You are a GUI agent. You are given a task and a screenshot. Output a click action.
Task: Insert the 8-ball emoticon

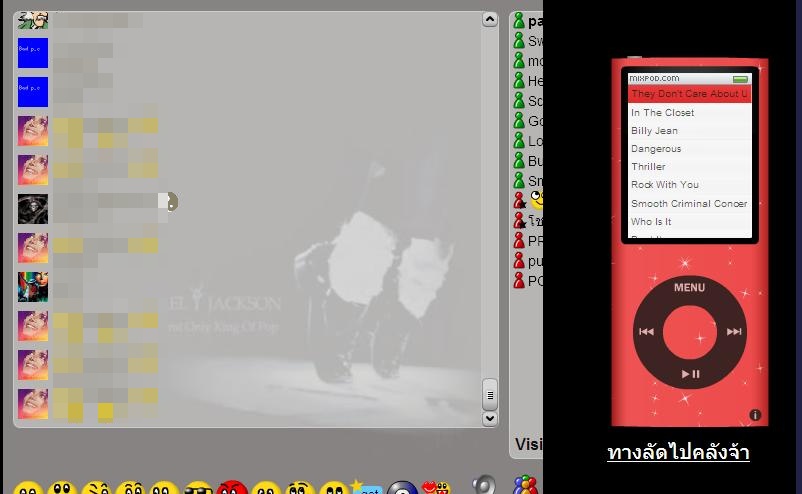click(x=402, y=487)
